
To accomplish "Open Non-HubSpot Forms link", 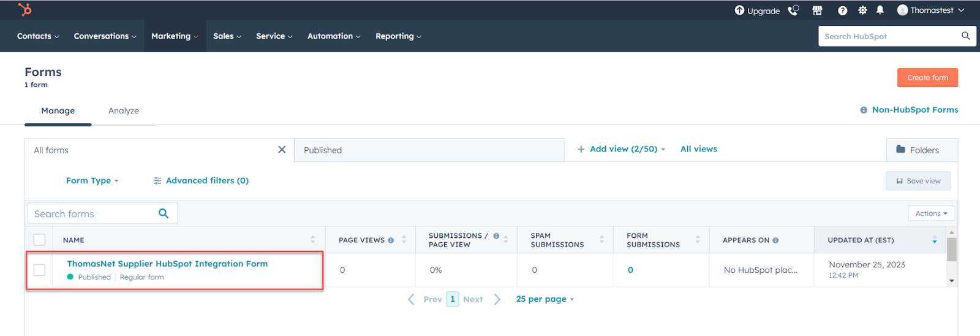I will (915, 110).
